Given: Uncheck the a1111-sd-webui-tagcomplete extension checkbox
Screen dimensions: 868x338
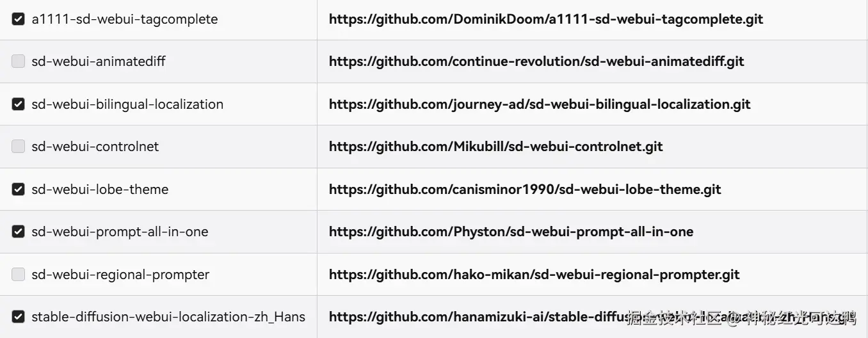Looking at the screenshot, I should click(x=19, y=19).
